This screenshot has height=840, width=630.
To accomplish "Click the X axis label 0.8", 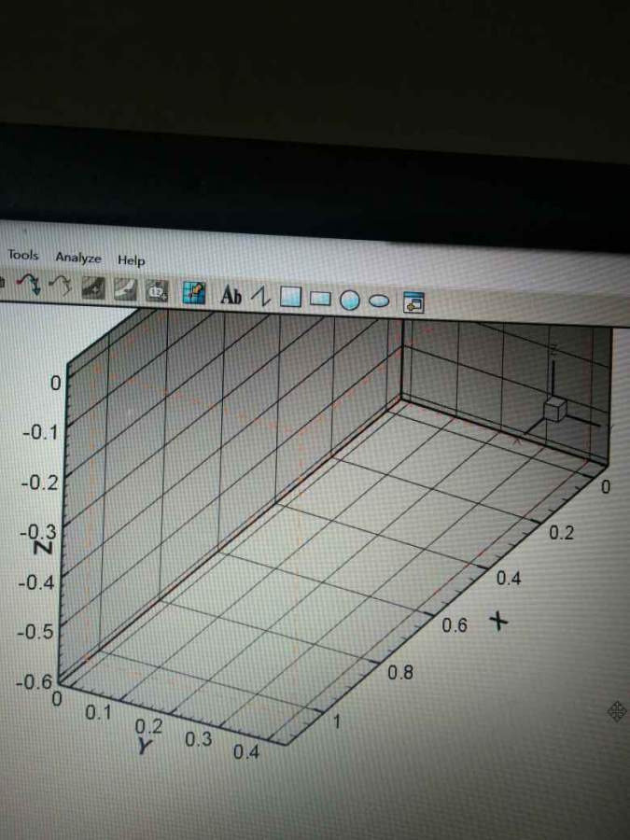I will 400,672.
